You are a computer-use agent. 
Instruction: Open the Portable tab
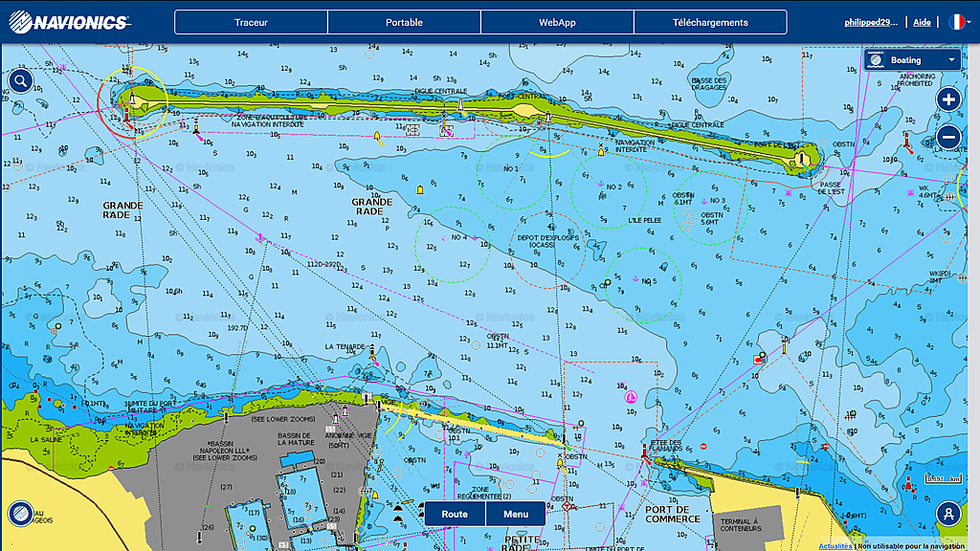[404, 23]
